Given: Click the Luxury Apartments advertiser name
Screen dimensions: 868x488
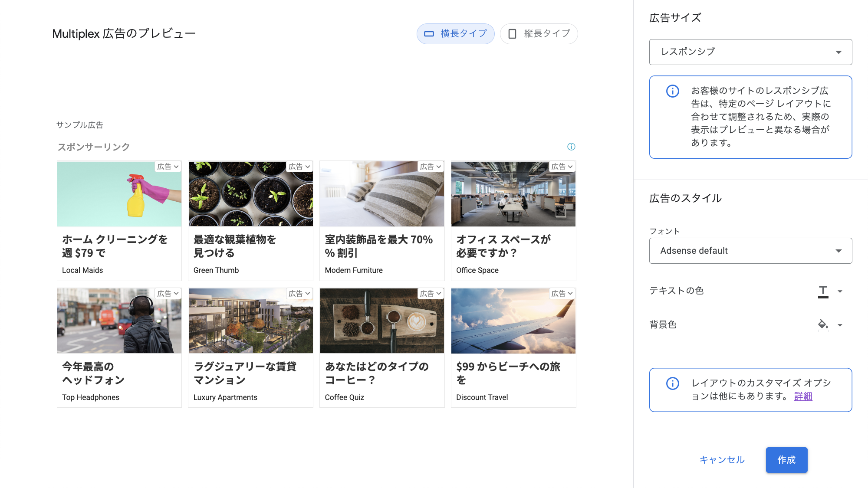Looking at the screenshot, I should pyautogui.click(x=225, y=397).
